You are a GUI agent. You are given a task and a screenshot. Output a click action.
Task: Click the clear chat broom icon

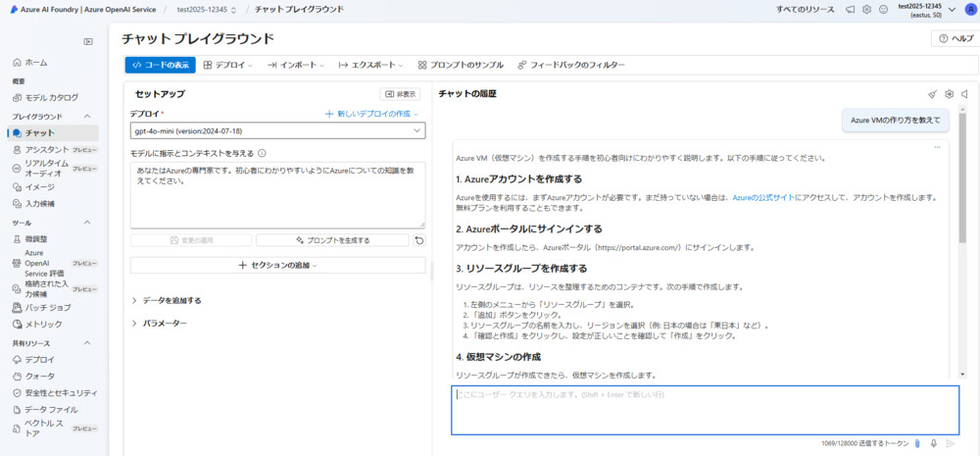pos(932,94)
